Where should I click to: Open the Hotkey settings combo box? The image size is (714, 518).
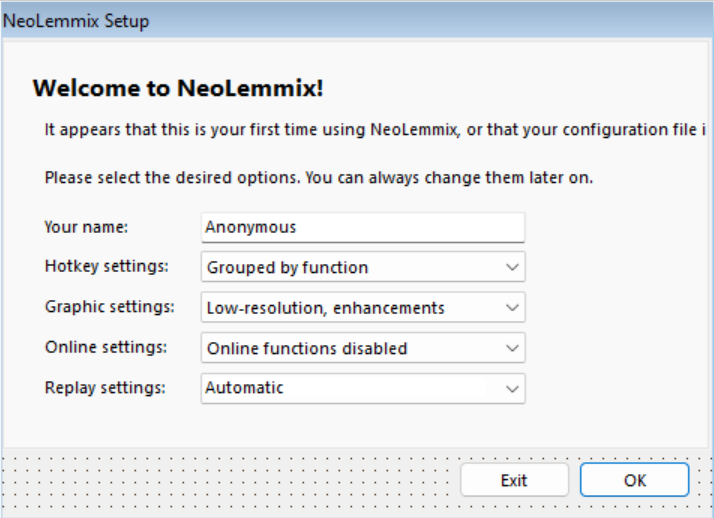point(362,267)
